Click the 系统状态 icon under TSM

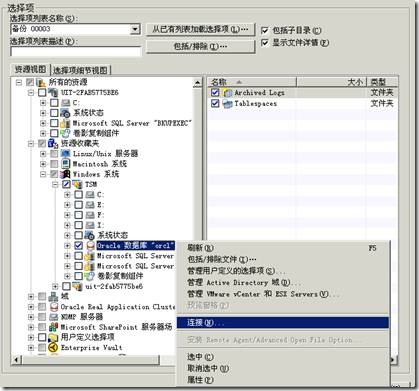point(90,235)
